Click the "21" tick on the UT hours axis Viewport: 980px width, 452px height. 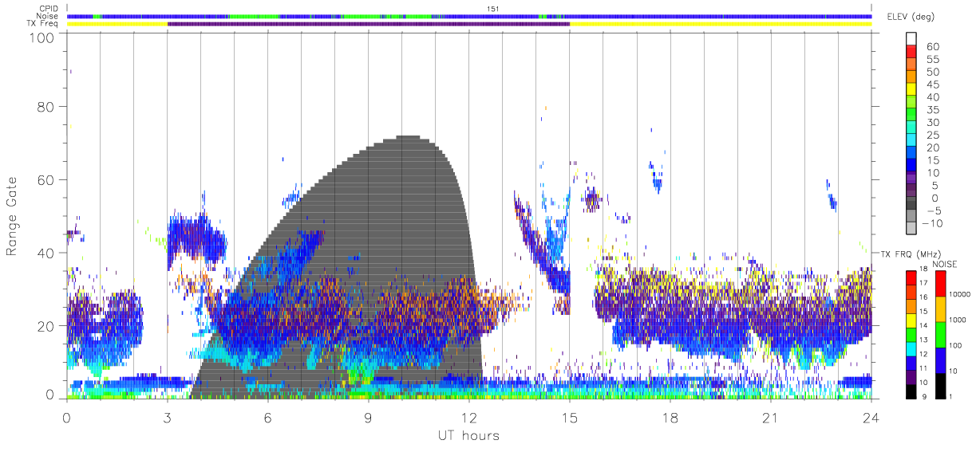[771, 417]
